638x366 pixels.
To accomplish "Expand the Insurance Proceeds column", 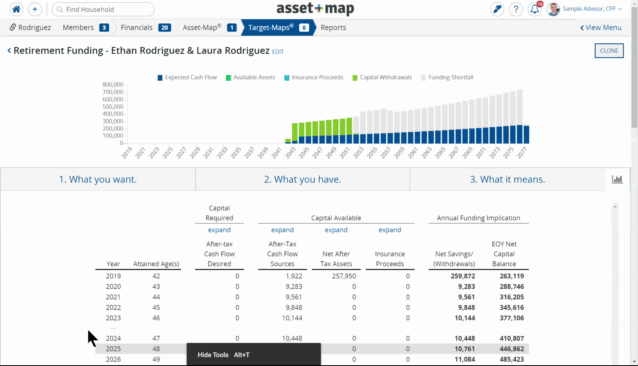I will [390, 230].
